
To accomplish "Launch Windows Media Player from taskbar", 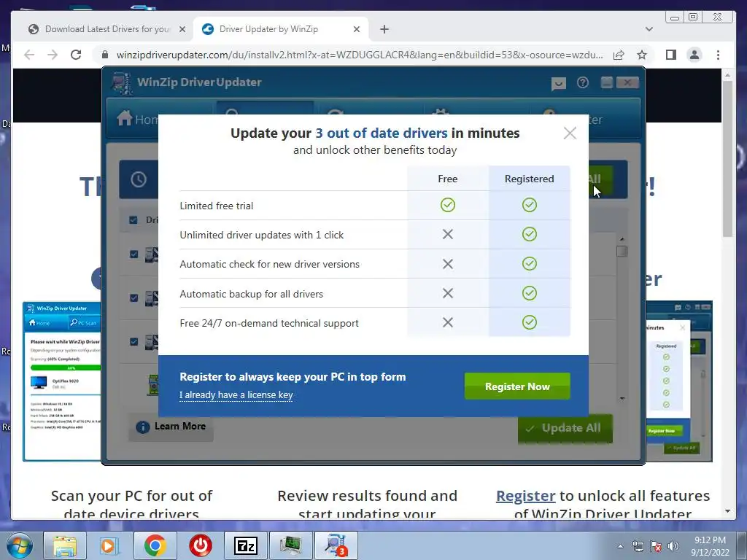I will tap(109, 545).
